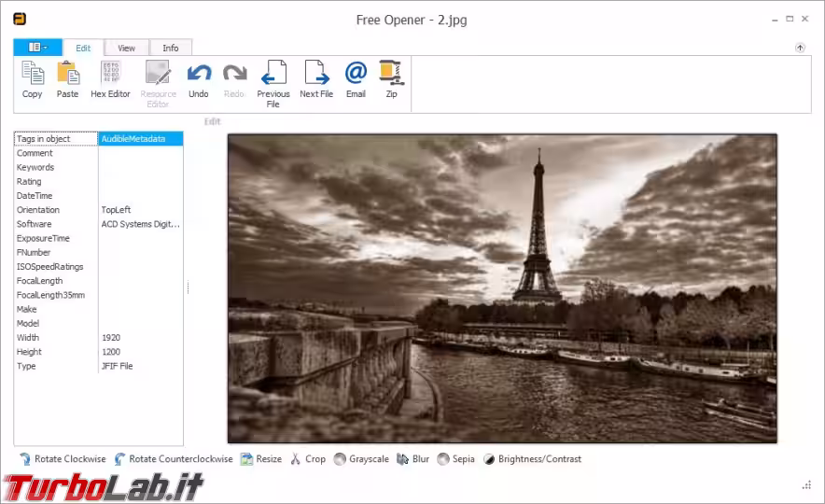
Task: Open Brightness/Contrast adjustment
Action: tap(532, 459)
